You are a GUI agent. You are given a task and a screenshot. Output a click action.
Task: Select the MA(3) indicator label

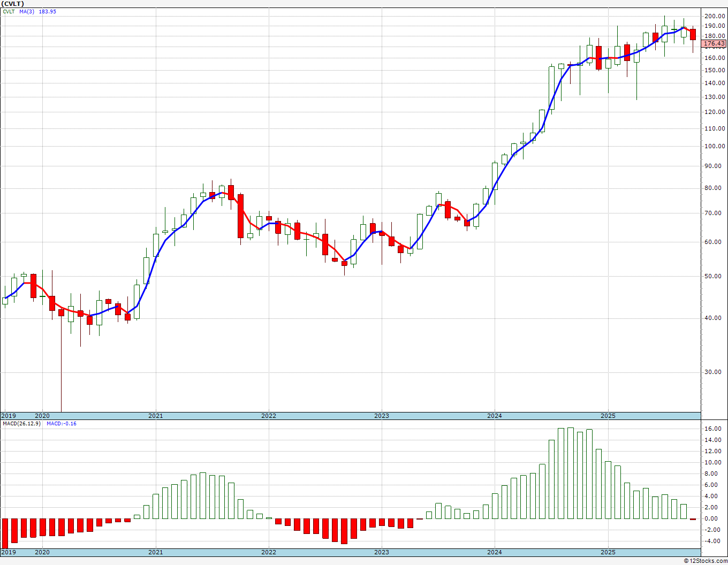[27, 11]
